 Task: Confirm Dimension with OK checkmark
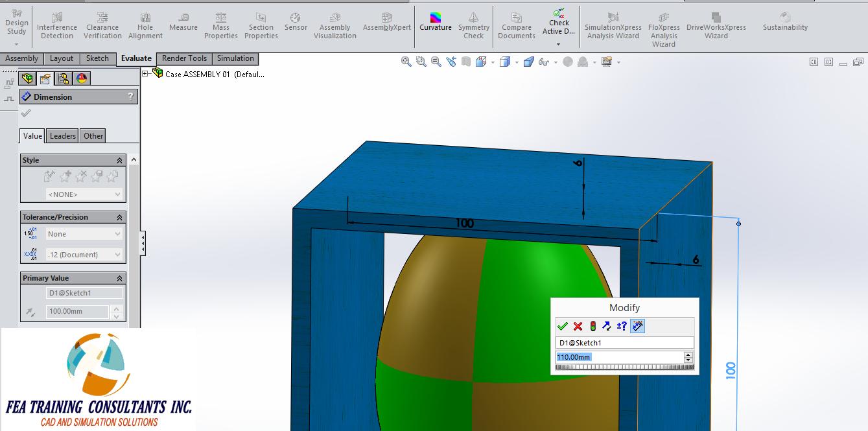(26, 113)
